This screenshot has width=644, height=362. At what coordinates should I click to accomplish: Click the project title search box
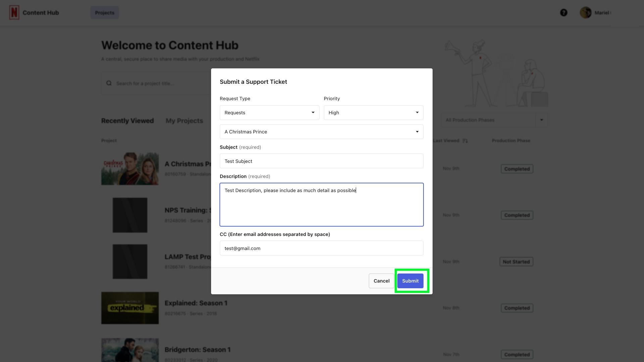coord(156,83)
